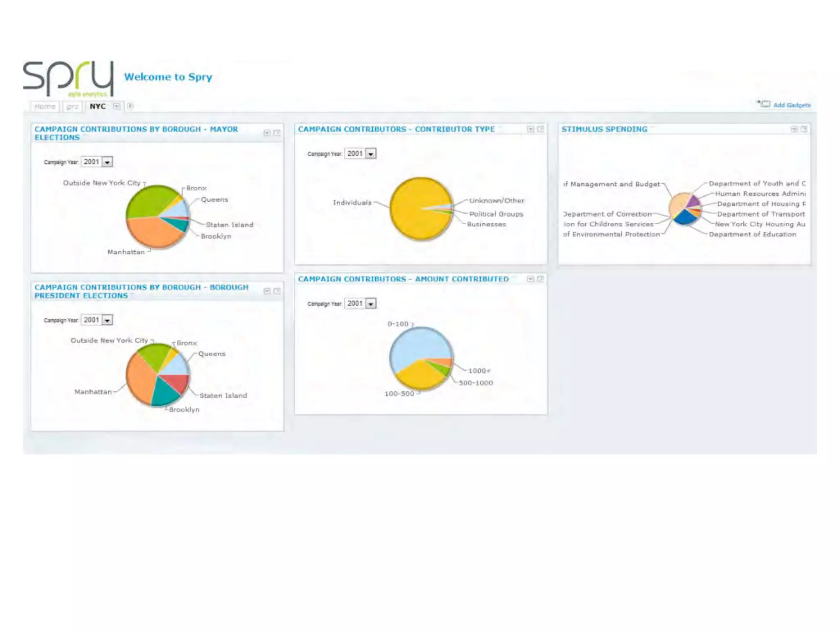Viewport: 840px width, 630px height.
Task: Click the Spry logo
Action: [x=68, y=79]
